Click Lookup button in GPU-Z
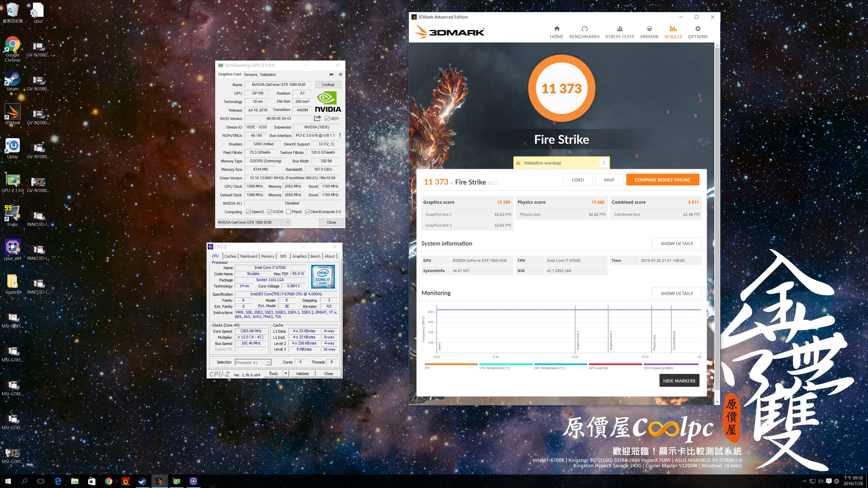868x488 pixels. [328, 84]
